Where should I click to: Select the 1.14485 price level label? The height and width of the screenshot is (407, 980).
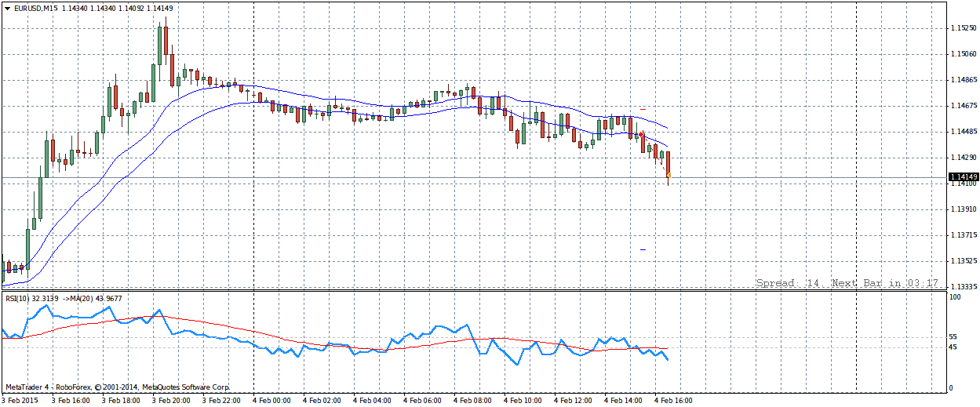click(963, 132)
